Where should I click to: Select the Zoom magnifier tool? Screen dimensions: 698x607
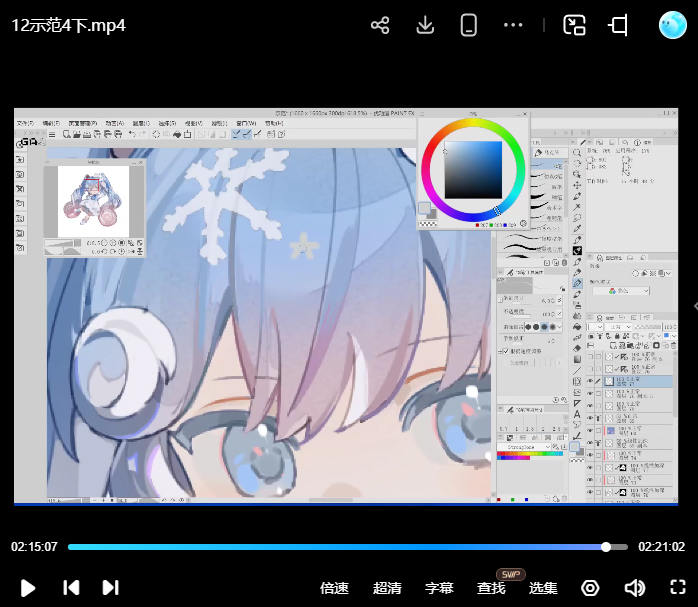[577, 153]
